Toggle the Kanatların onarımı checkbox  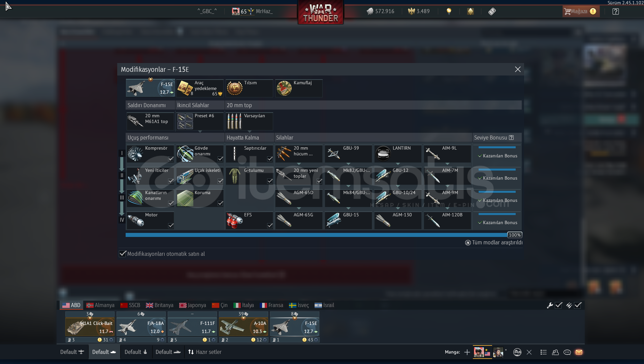(171, 203)
